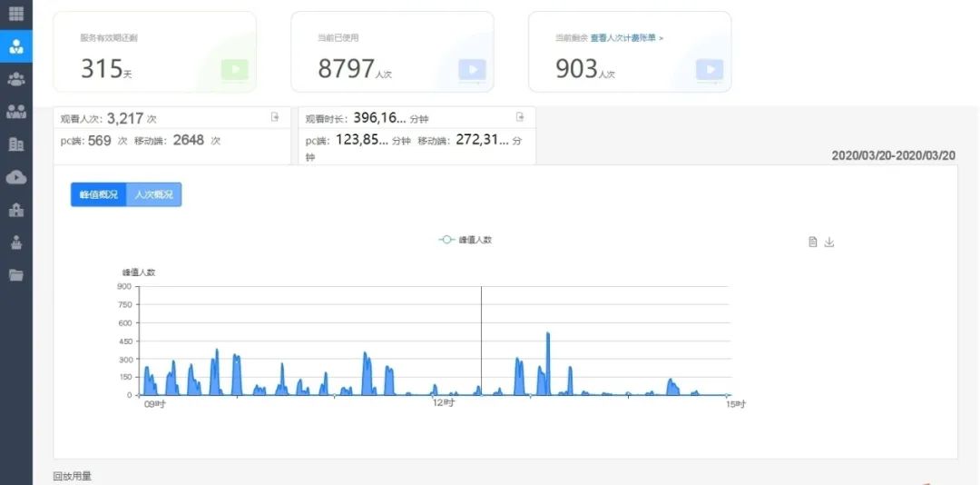Click the 12时 axis label
This screenshot has height=485, width=980.
tap(444, 403)
